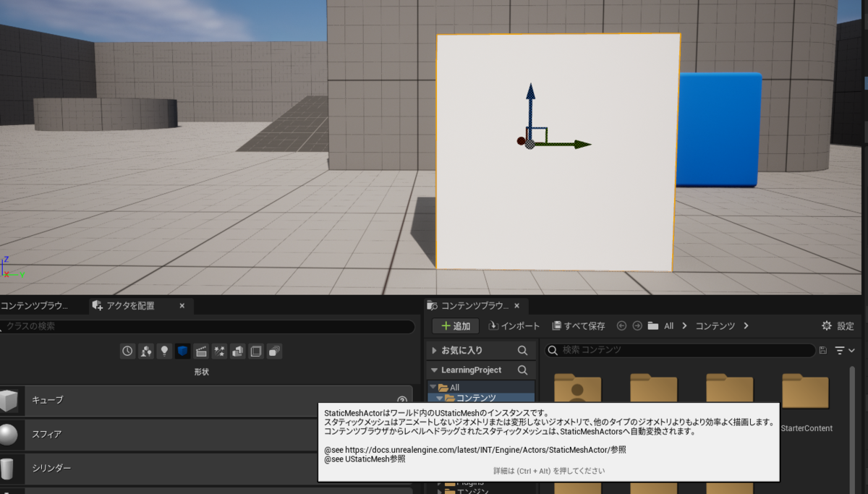Collapse the コンテンツ tree node
The width and height of the screenshot is (868, 494).
pos(439,398)
